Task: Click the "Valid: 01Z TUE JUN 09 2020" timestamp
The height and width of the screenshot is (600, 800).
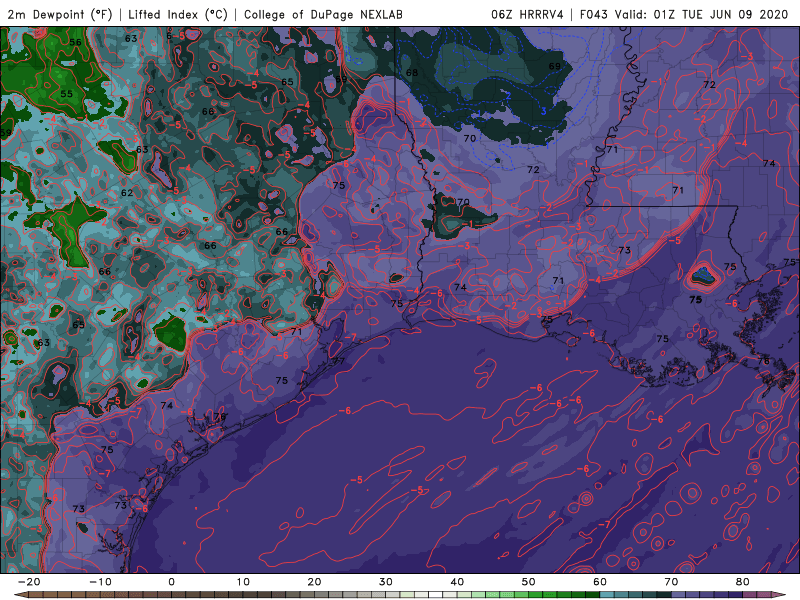Action: pyautogui.click(x=702, y=14)
